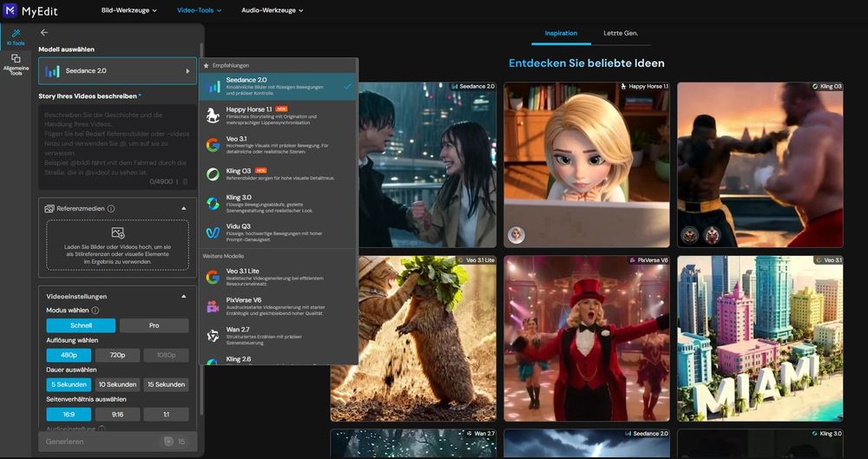This screenshot has height=459, width=868.
Task: Click the first boxer avatar on Kling O3 card
Action: tap(689, 235)
